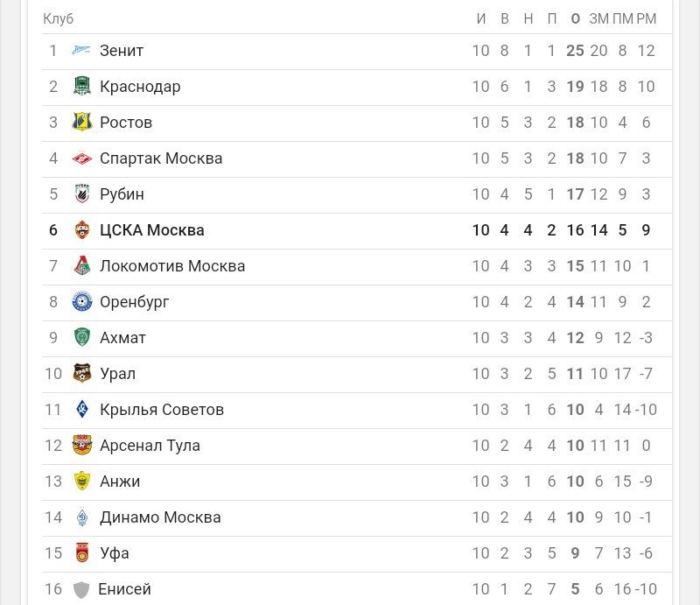Open the Уфа team link

(x=115, y=553)
